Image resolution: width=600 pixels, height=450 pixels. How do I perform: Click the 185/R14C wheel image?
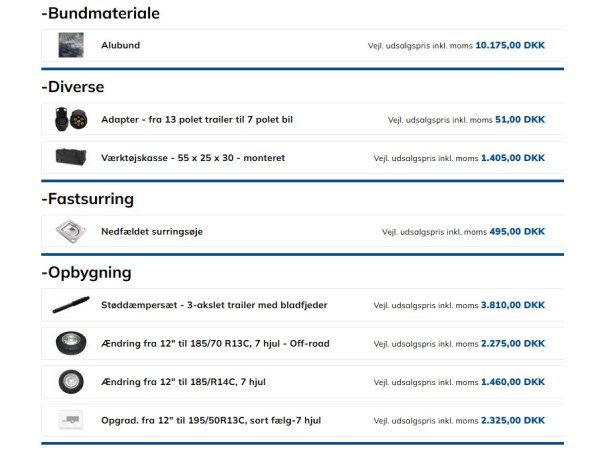71,381
